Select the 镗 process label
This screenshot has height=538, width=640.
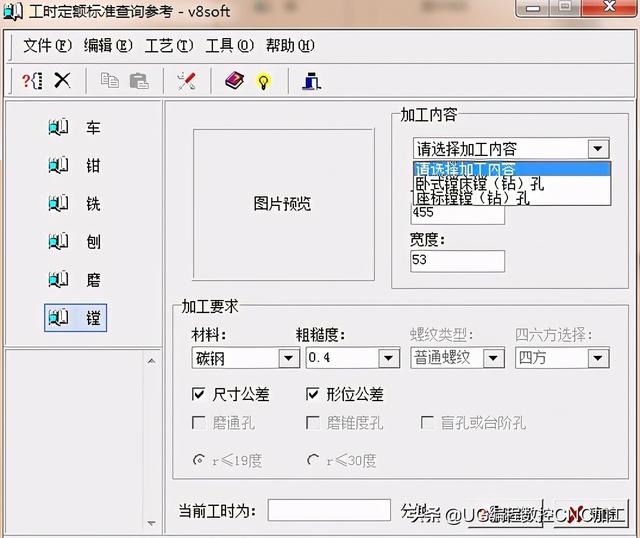point(93,318)
